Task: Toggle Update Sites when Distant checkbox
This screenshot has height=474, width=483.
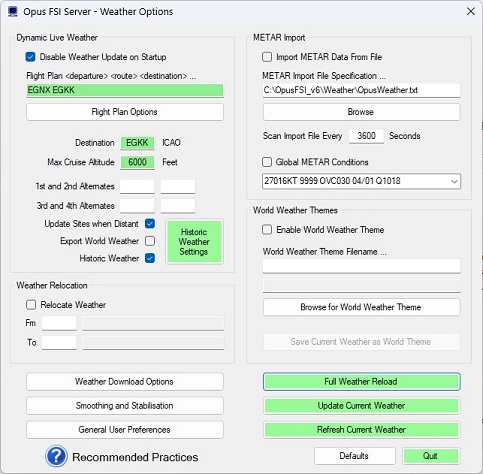Action: click(150, 224)
